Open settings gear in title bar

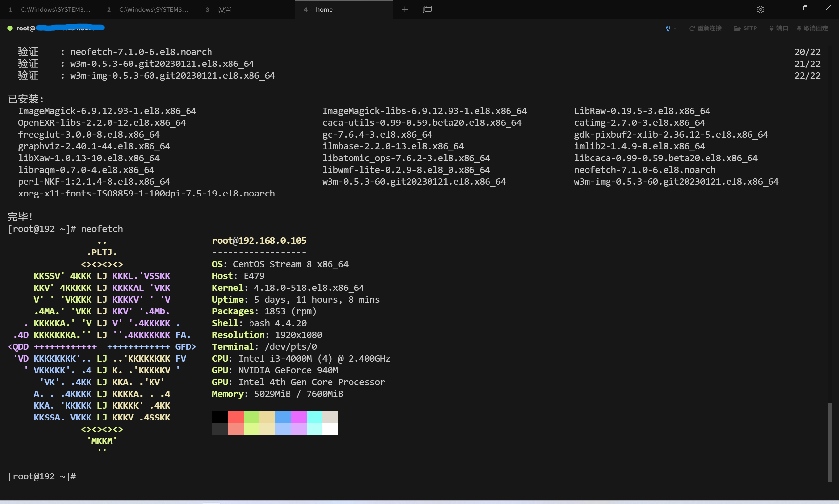pos(760,9)
